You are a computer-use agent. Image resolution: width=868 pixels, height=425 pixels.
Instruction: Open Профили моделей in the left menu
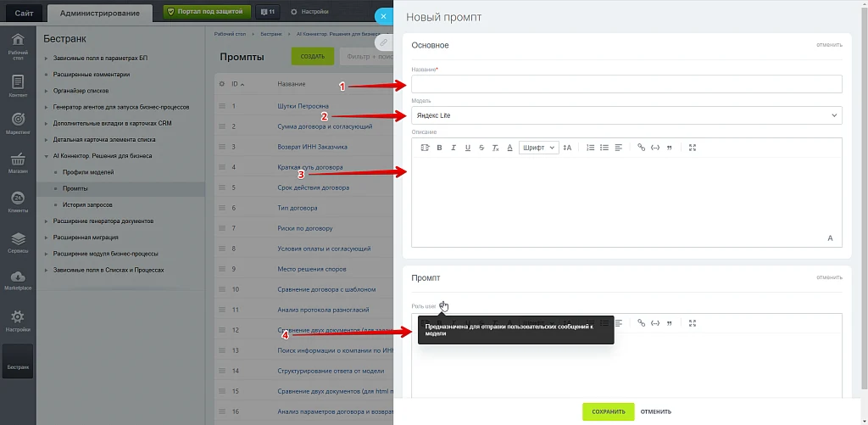point(88,172)
